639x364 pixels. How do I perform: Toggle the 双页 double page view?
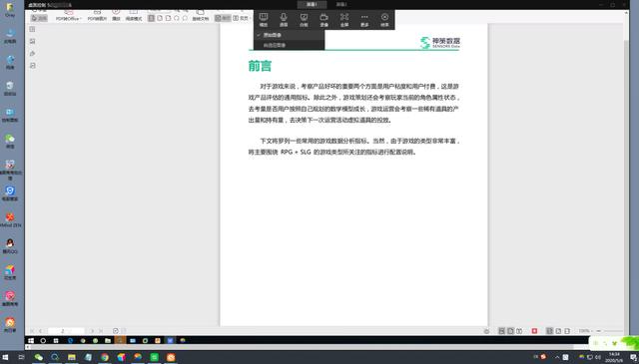(241, 18)
